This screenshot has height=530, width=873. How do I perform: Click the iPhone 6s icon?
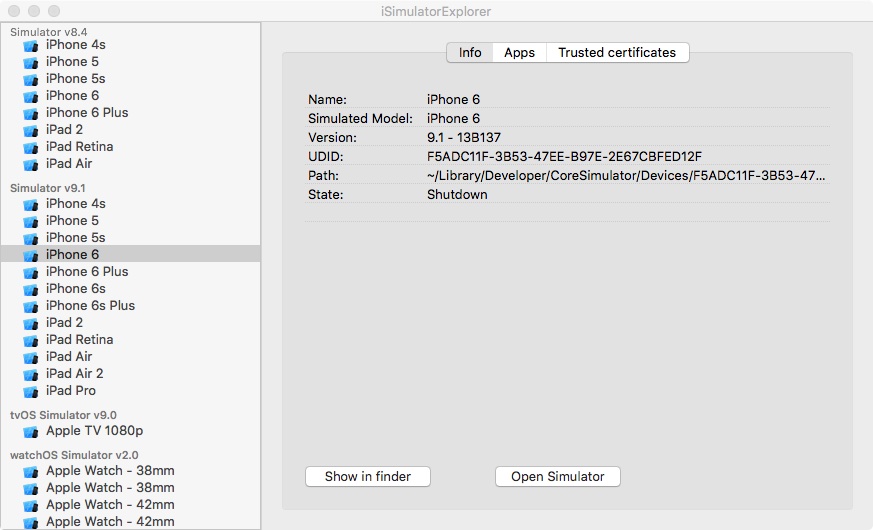click(x=31, y=289)
